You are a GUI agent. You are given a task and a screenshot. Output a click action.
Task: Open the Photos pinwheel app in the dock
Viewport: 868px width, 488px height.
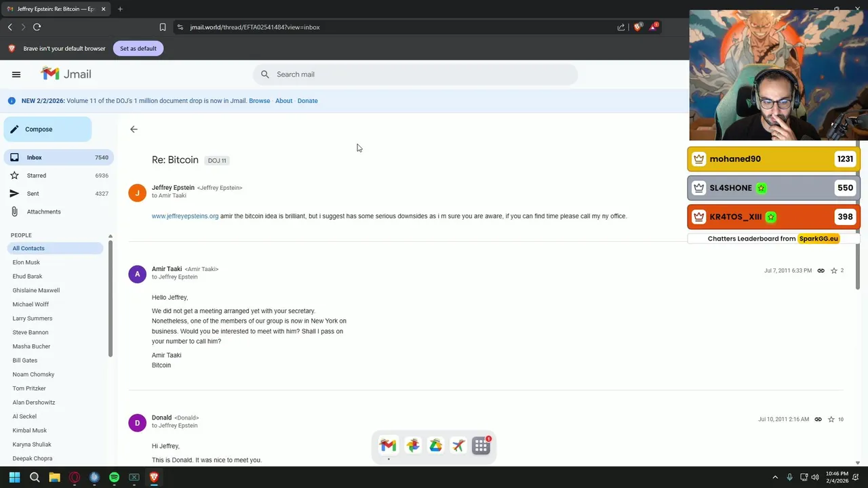(x=412, y=445)
